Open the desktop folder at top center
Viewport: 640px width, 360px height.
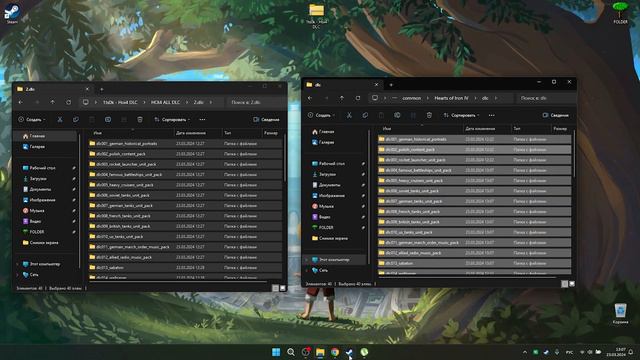coord(316,16)
